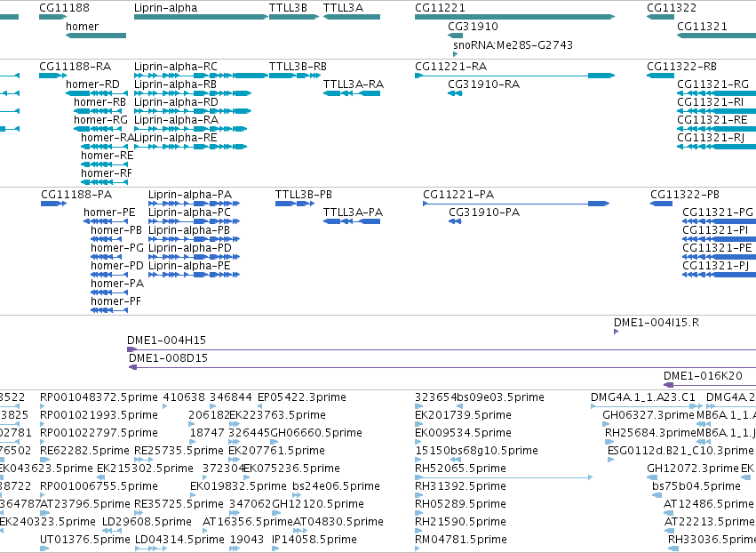
Task: Click EST GH06327.3prime
Action: [649, 415]
